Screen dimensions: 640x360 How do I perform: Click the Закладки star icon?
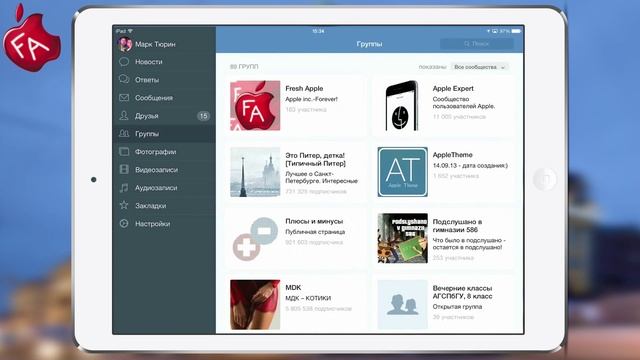pos(124,205)
